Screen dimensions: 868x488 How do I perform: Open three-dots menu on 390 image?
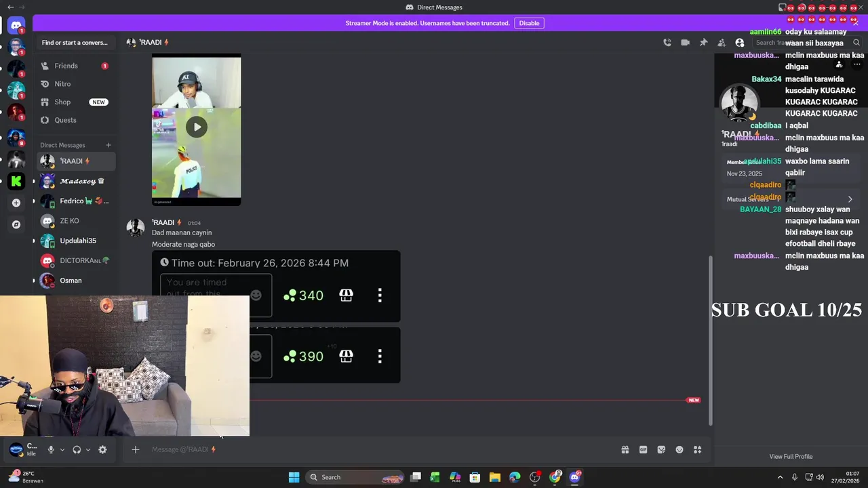(x=380, y=356)
